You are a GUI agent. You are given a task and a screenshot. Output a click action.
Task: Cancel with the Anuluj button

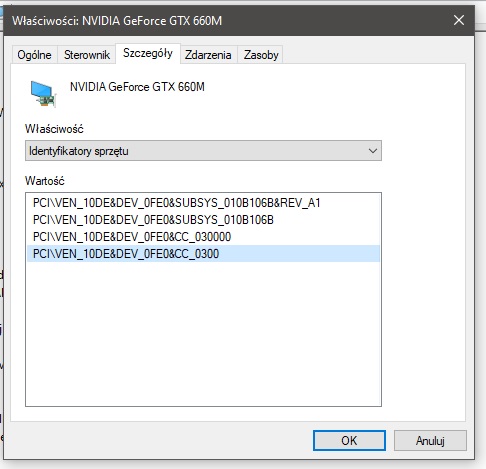tap(430, 441)
